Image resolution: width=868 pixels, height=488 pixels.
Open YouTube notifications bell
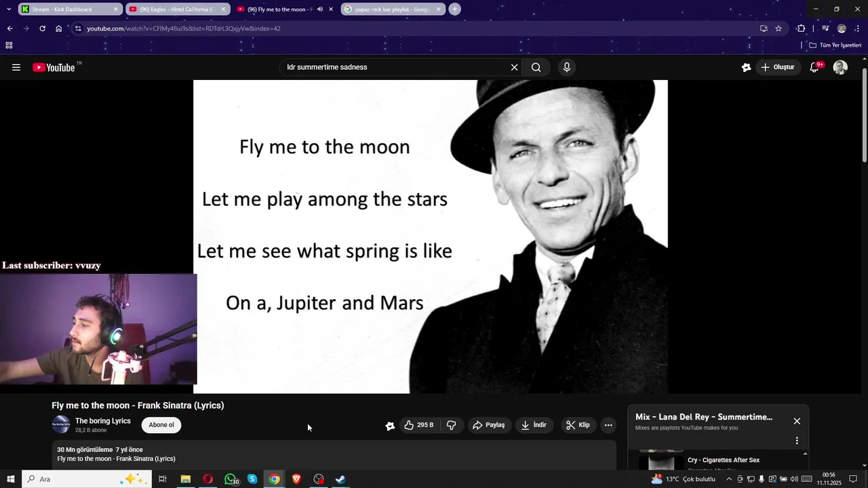click(x=815, y=67)
